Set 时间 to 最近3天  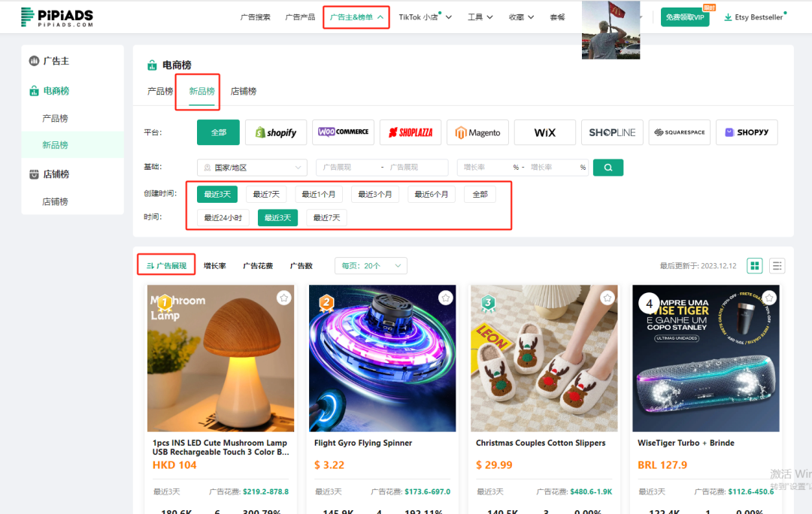pyautogui.click(x=277, y=218)
